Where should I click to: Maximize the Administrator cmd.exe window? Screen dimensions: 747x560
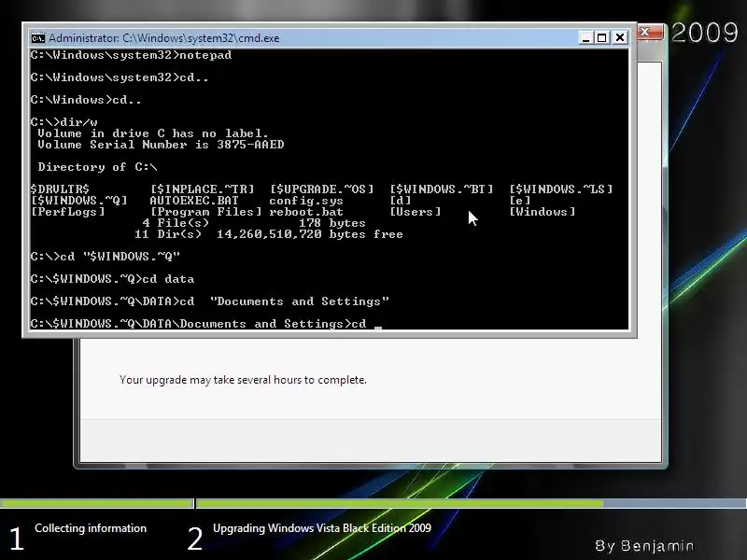pyautogui.click(x=602, y=37)
